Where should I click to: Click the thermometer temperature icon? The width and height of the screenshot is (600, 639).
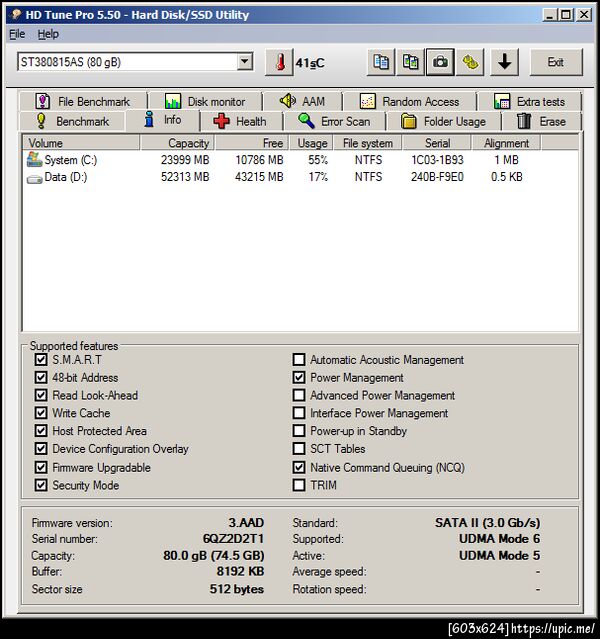point(279,62)
